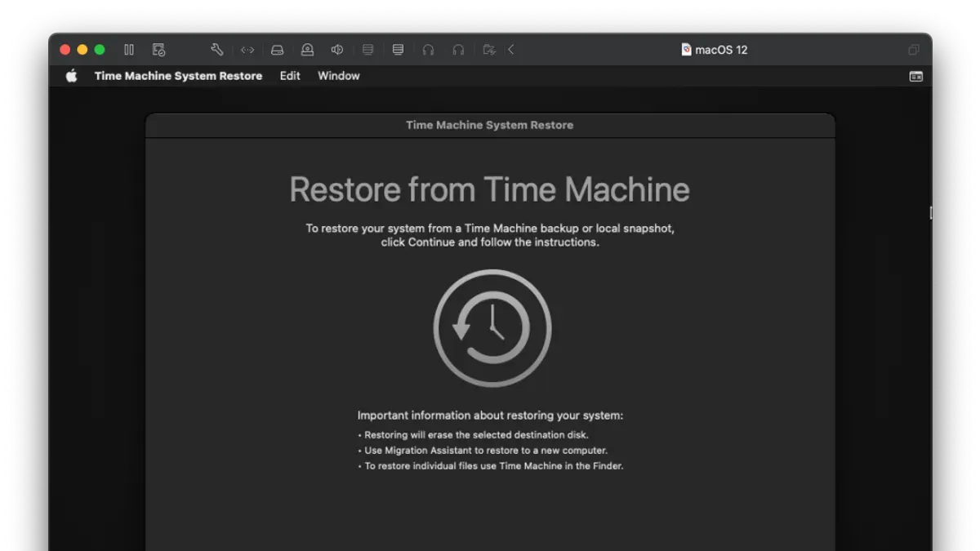Pause the virtual machine with the pause icon
Image resolution: width=980 pixels, height=551 pixels.
(x=129, y=50)
